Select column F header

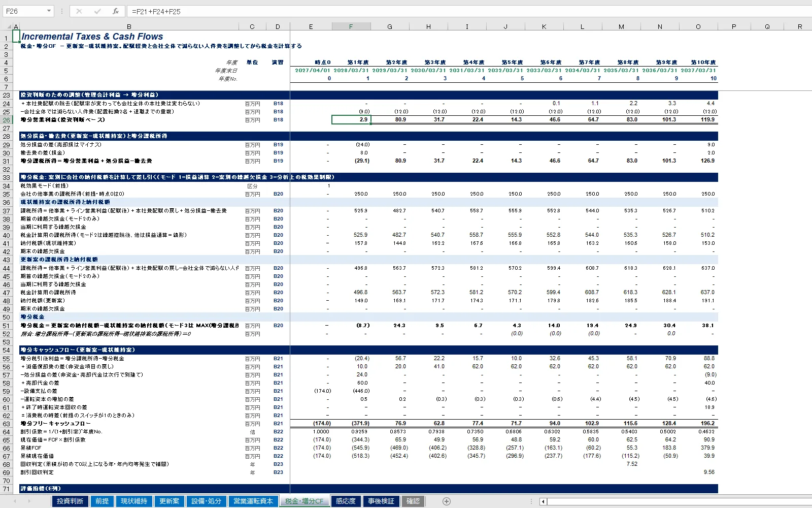pyautogui.click(x=351, y=26)
